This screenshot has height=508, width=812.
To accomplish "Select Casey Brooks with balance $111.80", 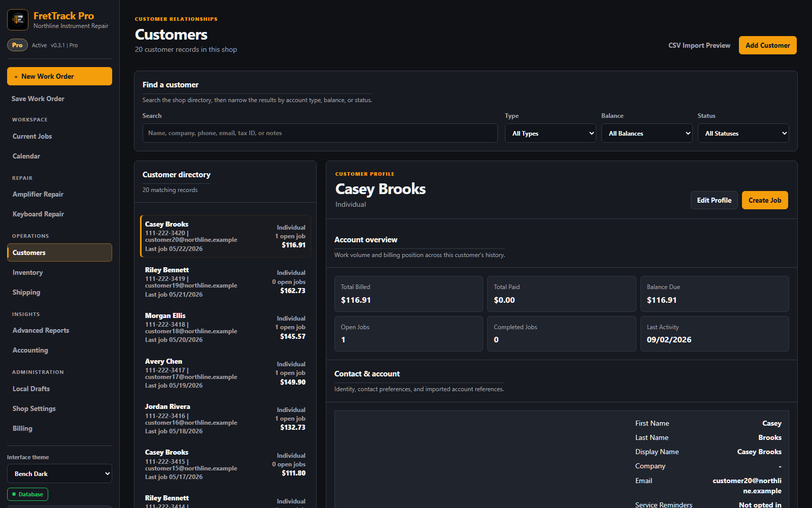I will point(225,464).
